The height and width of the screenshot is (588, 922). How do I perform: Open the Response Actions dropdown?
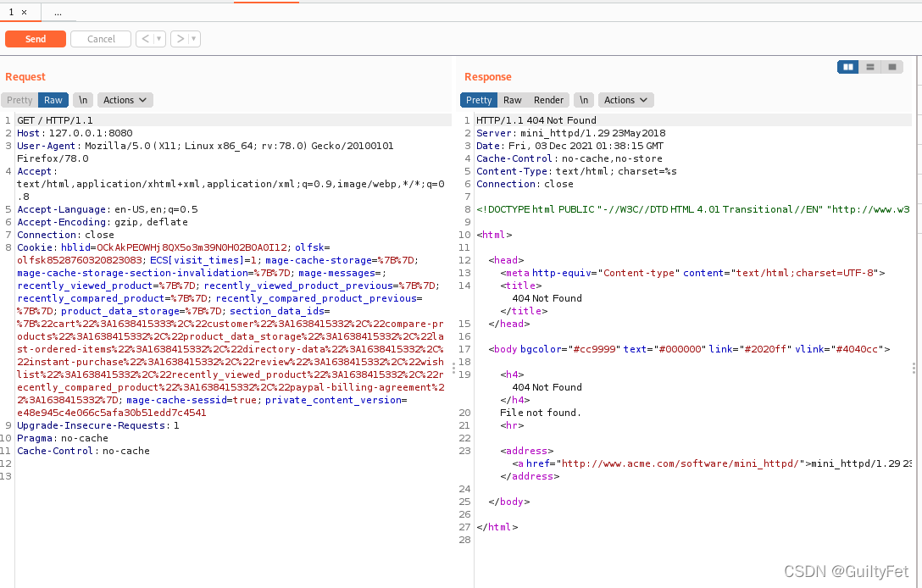pos(625,100)
